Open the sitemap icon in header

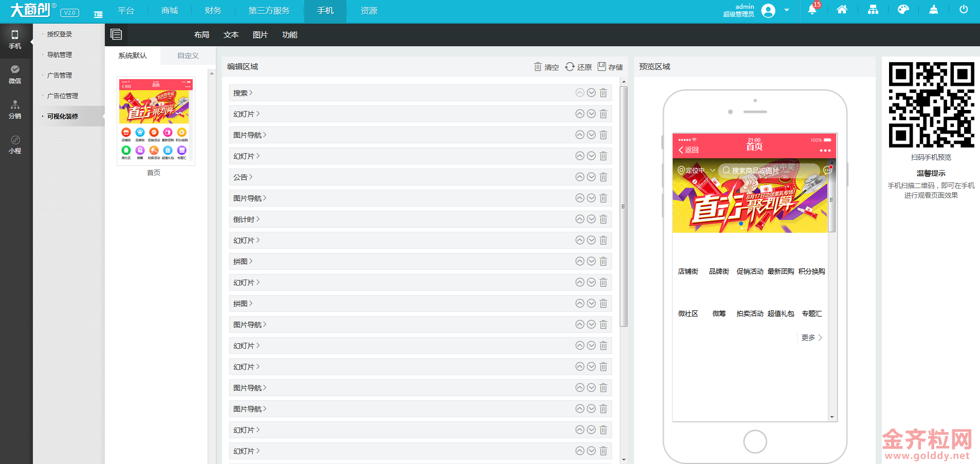click(x=873, y=10)
